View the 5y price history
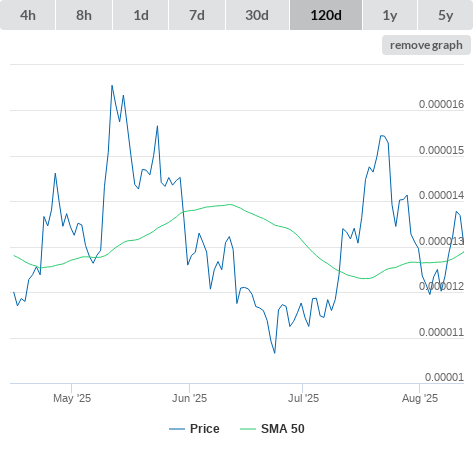This screenshot has width=474, height=455. pyautogui.click(x=446, y=15)
